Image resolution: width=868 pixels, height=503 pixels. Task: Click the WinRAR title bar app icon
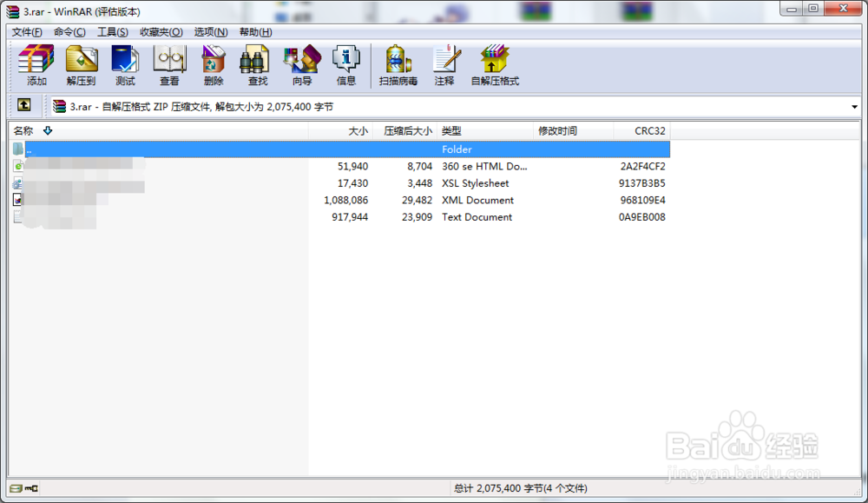tap(12, 11)
